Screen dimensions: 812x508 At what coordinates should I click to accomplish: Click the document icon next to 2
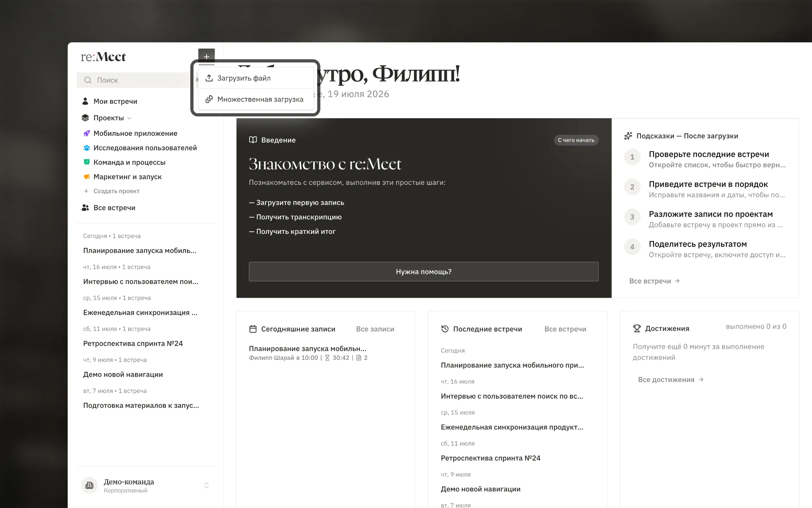[359, 358]
